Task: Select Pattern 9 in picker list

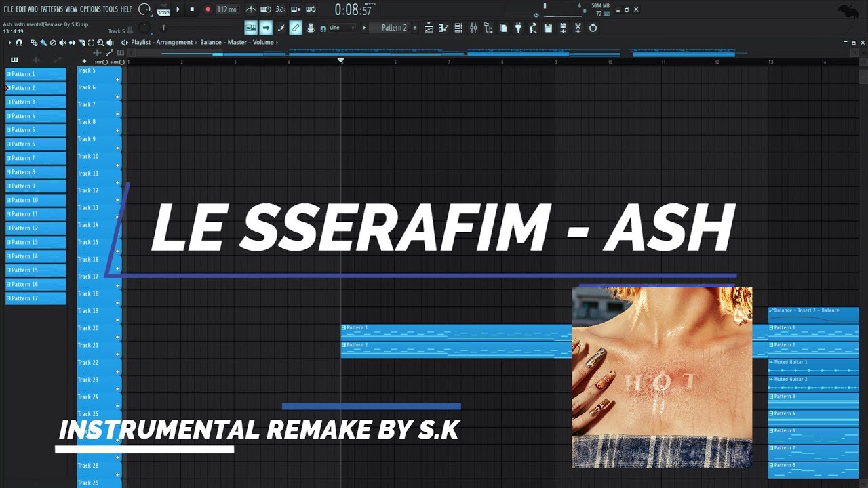Action: 36,186
